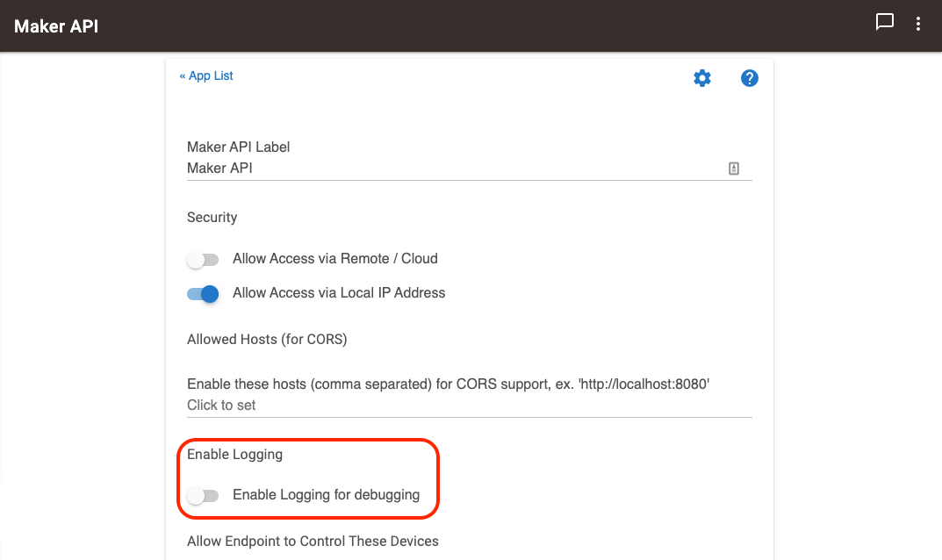The height and width of the screenshot is (560, 942).
Task: Open the three-dot overflow menu
Action: [x=918, y=24]
